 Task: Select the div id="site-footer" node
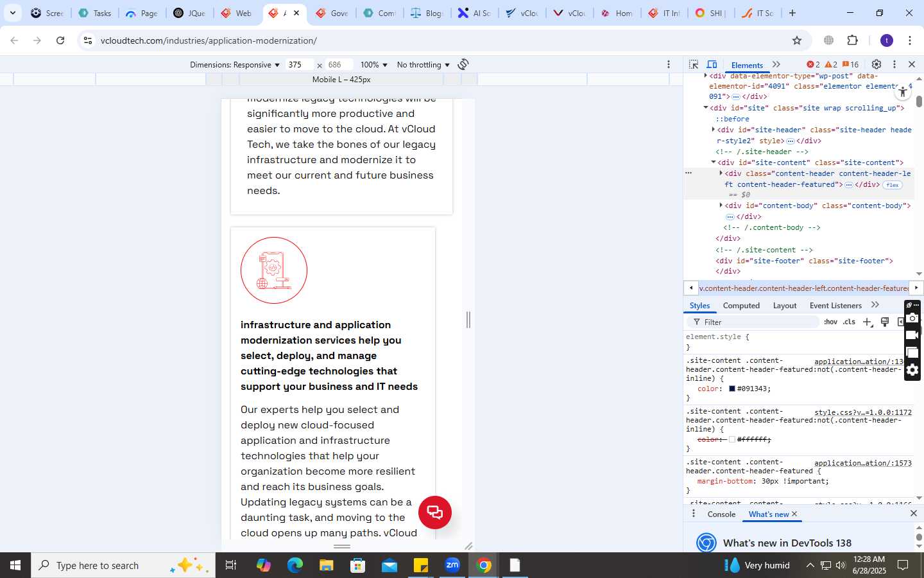pos(804,261)
